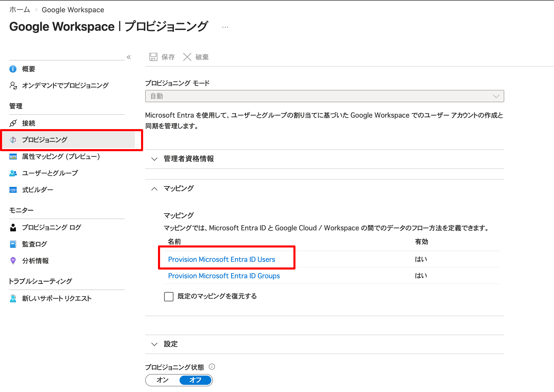Click the 接続 plug icon
This screenshot has width=554, height=392.
[x=13, y=123]
